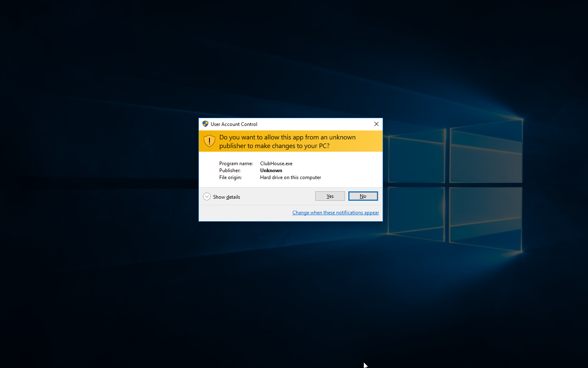
Task: Click the File origin label
Action: [231, 177]
